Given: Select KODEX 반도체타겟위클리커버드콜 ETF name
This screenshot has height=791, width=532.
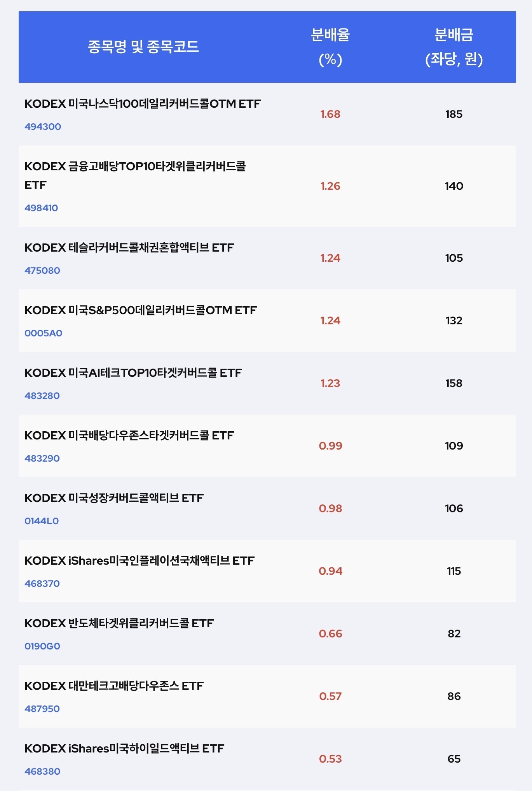Looking at the screenshot, I should 119,623.
